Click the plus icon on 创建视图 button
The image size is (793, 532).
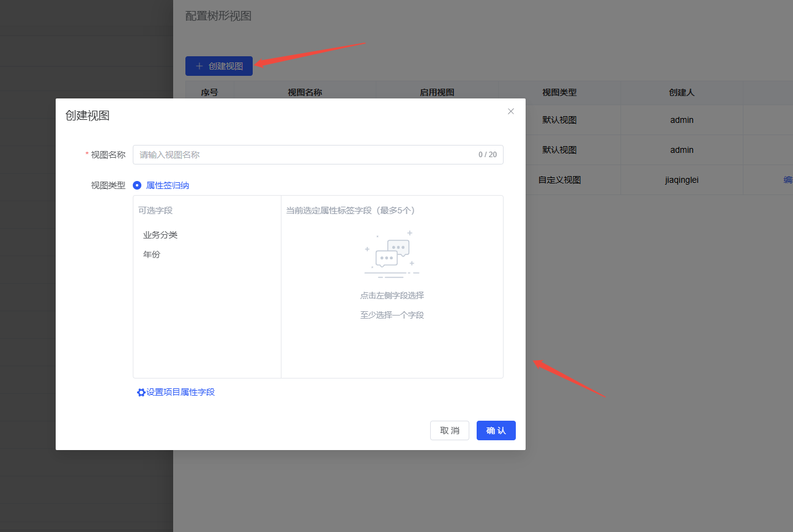pos(199,66)
